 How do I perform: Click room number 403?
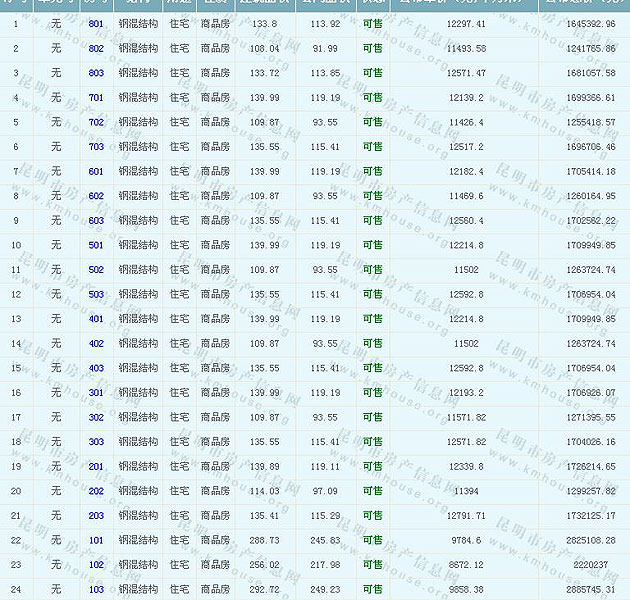tap(96, 368)
